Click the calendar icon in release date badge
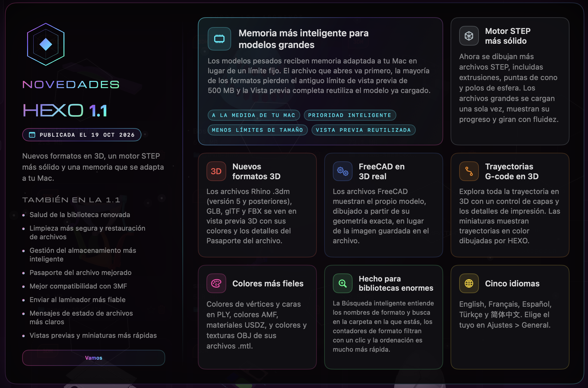This screenshot has height=388, width=588. point(32,135)
